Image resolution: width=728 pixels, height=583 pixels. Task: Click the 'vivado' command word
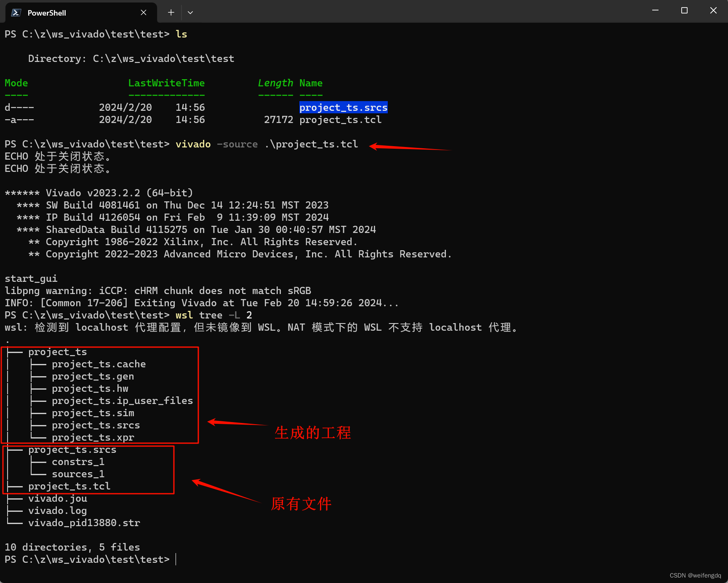[193, 144]
